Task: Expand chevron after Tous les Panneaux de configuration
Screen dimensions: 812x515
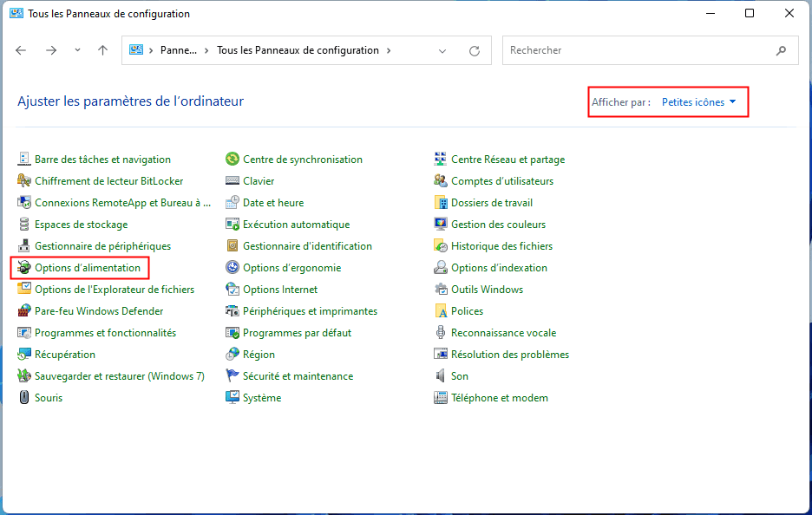Action: tap(389, 50)
